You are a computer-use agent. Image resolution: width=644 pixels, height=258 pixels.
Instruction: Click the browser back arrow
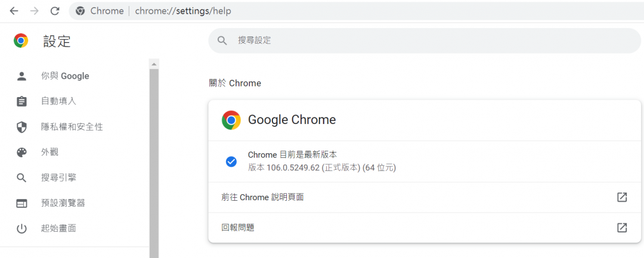(x=14, y=11)
